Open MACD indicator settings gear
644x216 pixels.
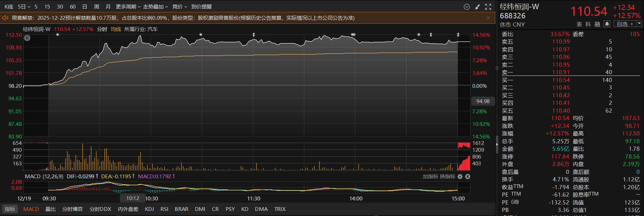pos(460,177)
